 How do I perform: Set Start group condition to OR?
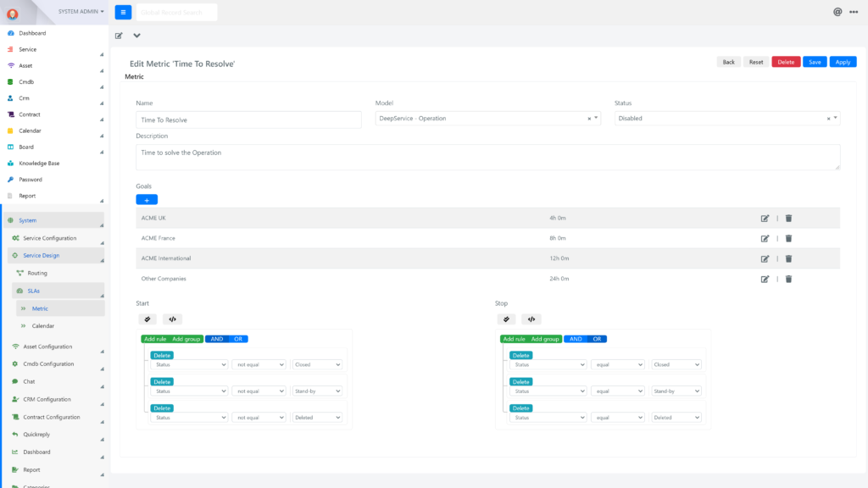click(x=238, y=339)
